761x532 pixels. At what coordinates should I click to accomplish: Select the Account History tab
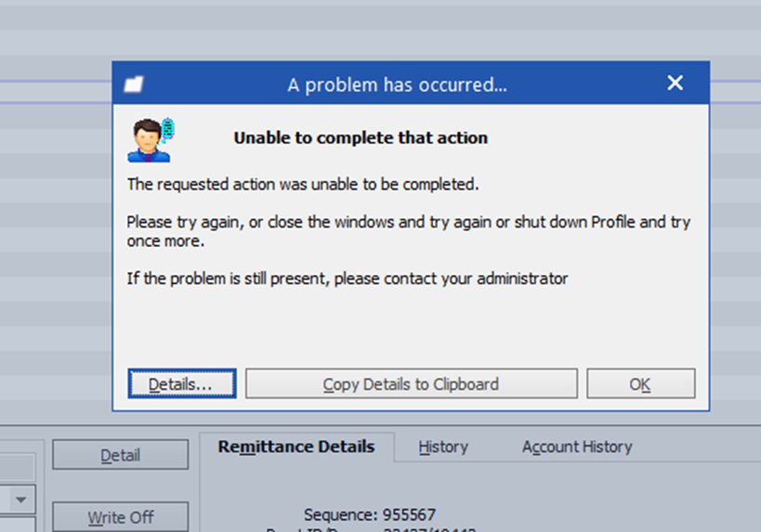[x=576, y=447]
